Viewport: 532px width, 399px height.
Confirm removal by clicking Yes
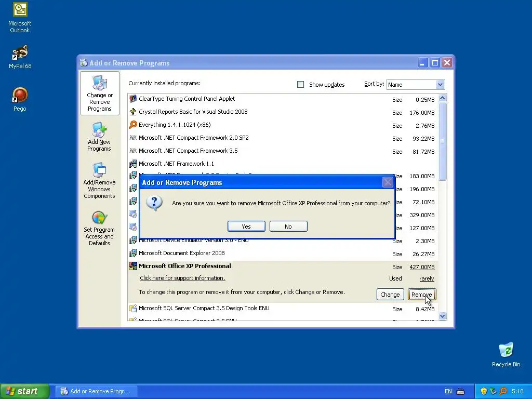pos(246,227)
